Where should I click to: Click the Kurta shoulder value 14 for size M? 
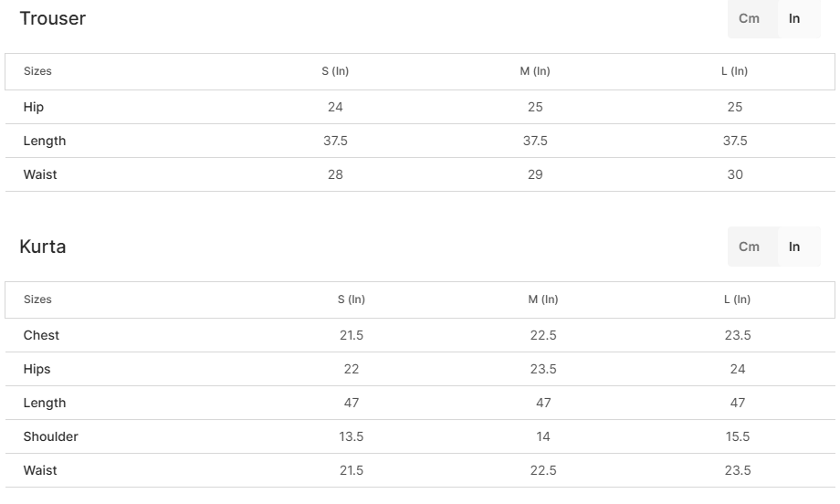(x=543, y=436)
